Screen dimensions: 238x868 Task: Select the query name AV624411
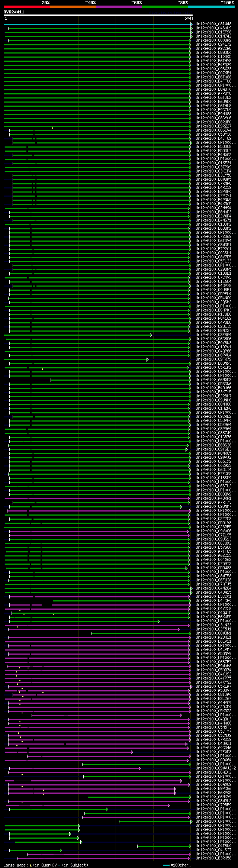click(x=14, y=12)
